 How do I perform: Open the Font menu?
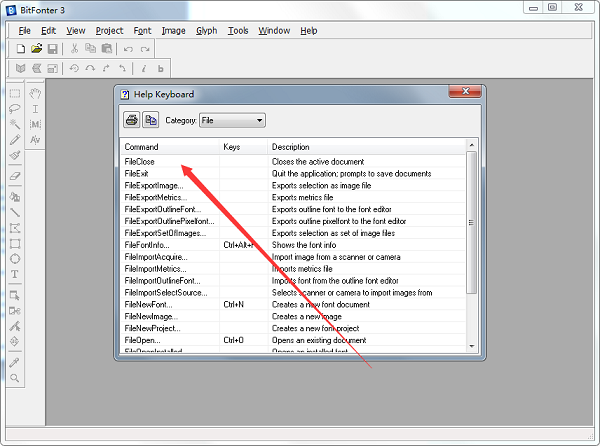tap(142, 31)
